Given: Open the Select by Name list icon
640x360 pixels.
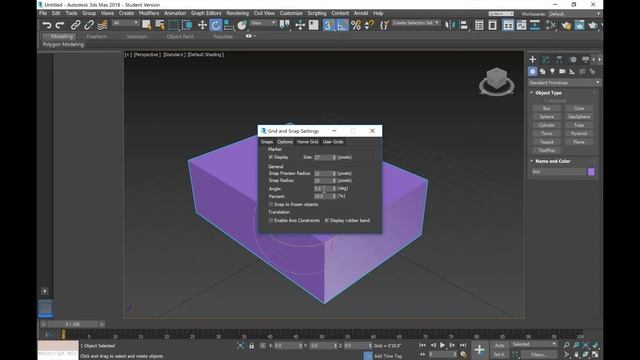Looking at the screenshot, I should pos(160,25).
